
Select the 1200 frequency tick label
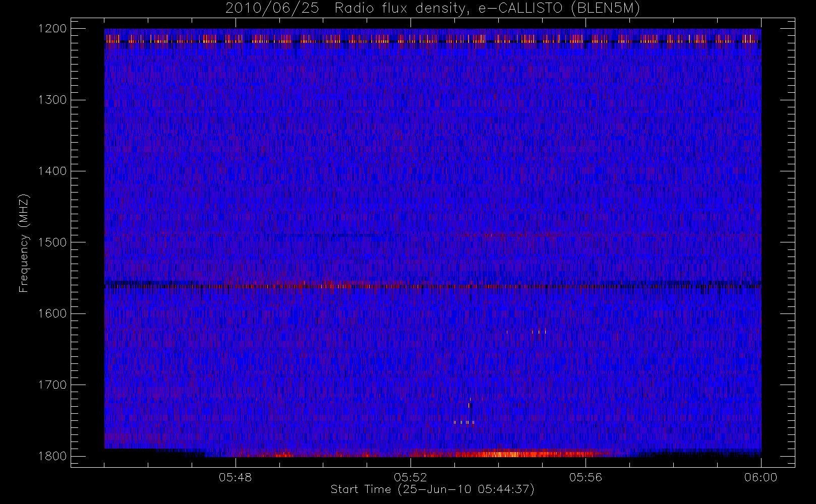(x=52, y=29)
